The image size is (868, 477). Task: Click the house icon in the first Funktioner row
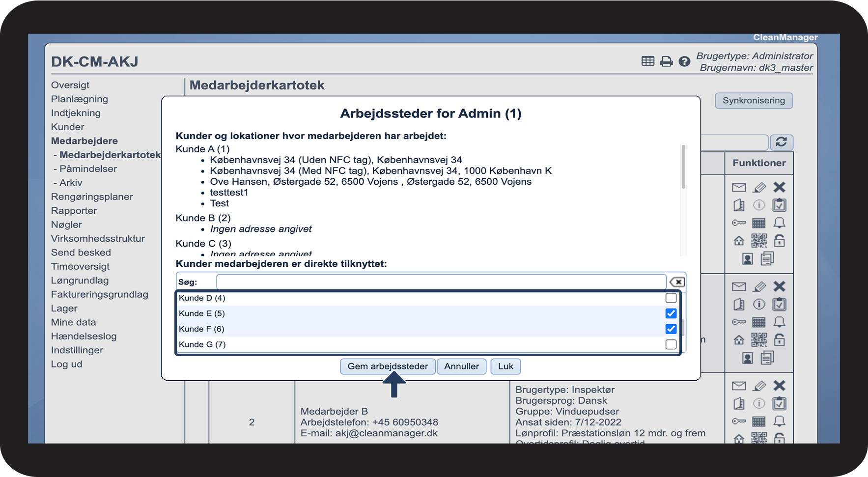click(739, 241)
